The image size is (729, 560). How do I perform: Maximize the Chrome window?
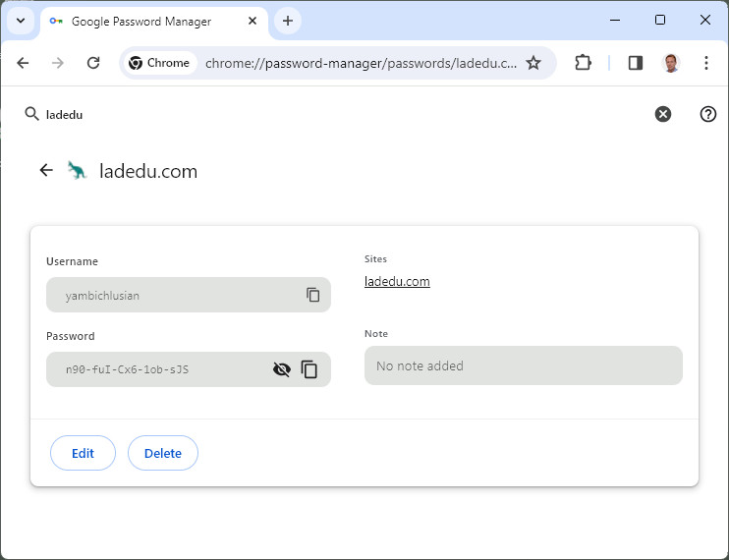[x=659, y=20]
